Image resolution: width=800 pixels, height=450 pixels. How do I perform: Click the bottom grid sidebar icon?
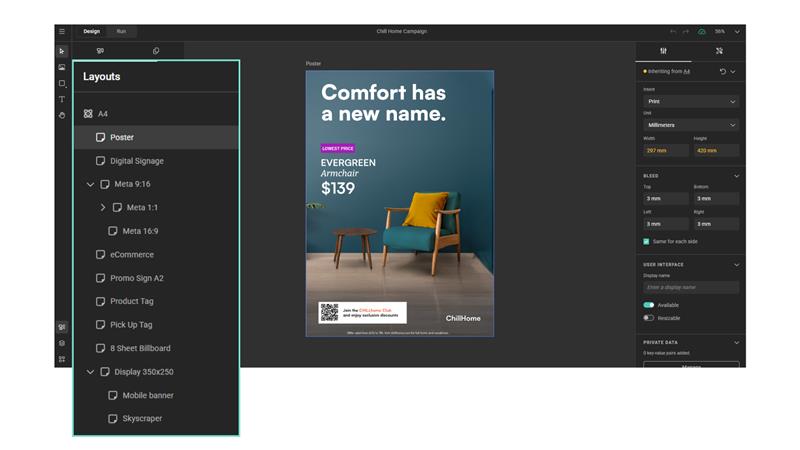pos(62,359)
